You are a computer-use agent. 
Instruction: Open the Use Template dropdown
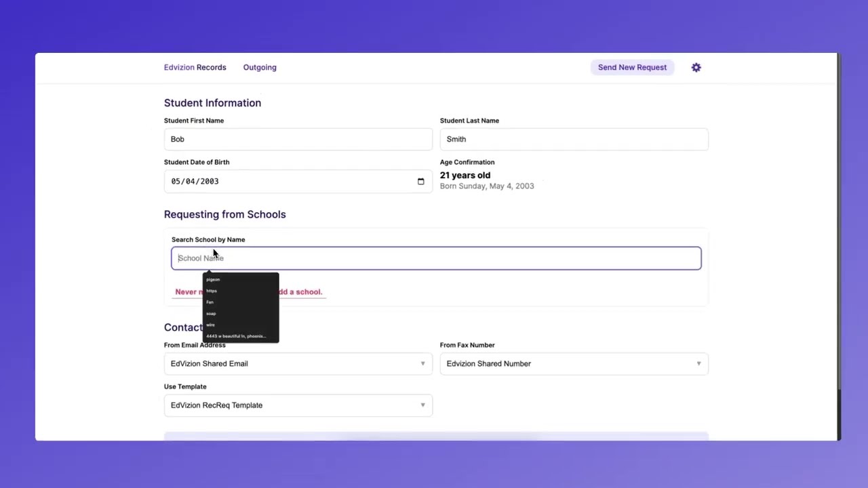(298, 405)
